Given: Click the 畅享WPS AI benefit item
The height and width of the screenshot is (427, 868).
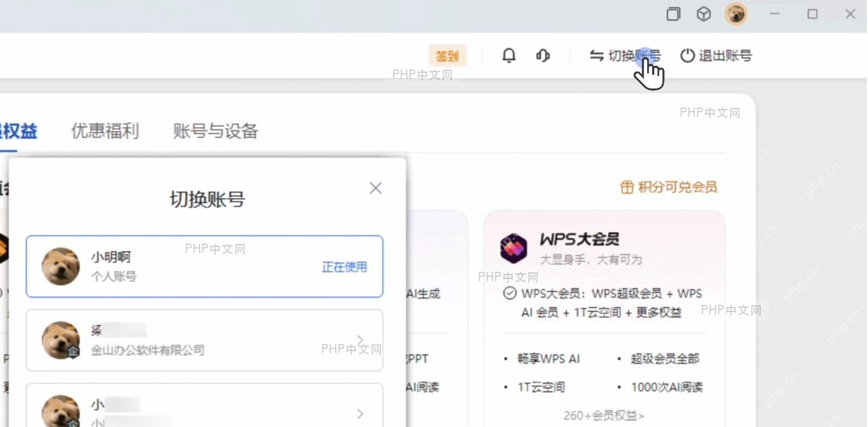Looking at the screenshot, I should (548, 359).
